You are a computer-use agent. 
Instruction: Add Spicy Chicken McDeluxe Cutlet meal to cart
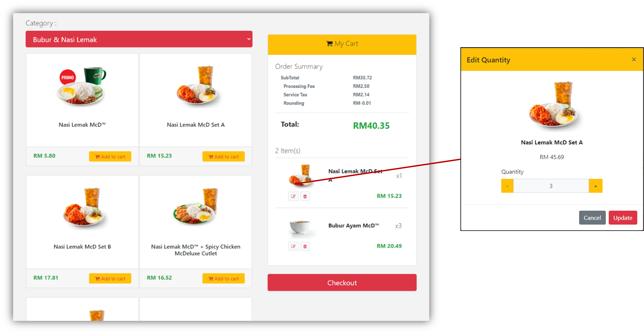[223, 278]
